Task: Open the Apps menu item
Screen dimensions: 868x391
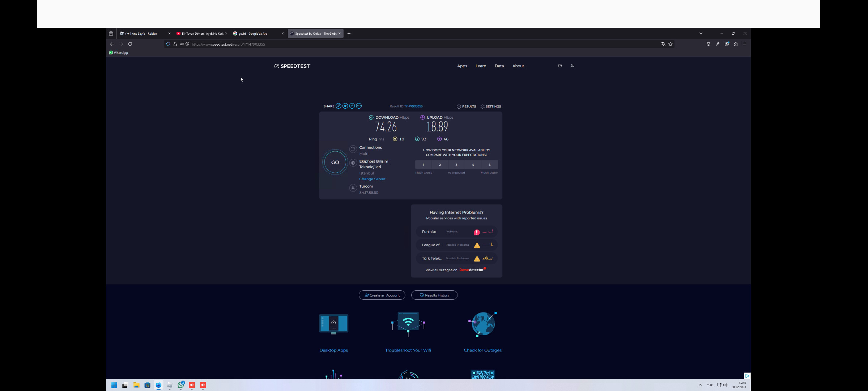Action: click(462, 66)
